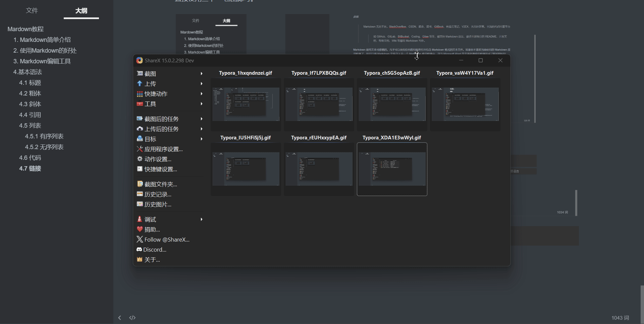Jump to outline item 4.基本语法

[28, 72]
